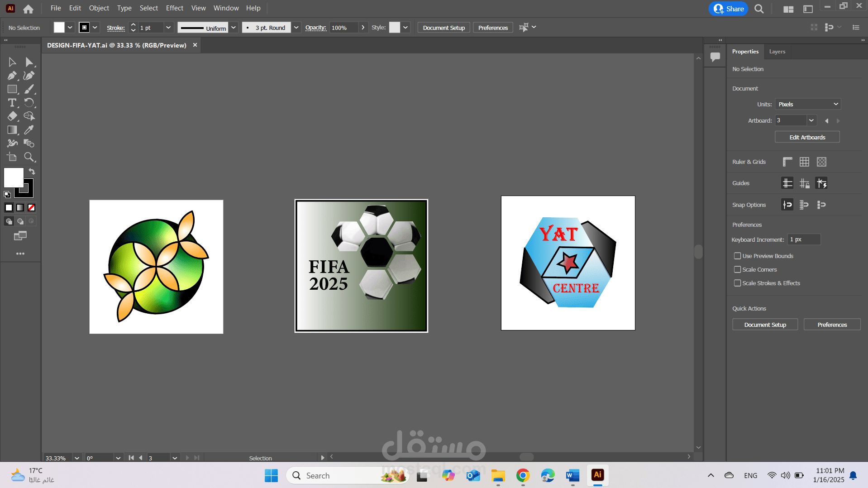Enable Scale Corners checkbox
Viewport: 868px width, 488px height.
[x=737, y=269]
